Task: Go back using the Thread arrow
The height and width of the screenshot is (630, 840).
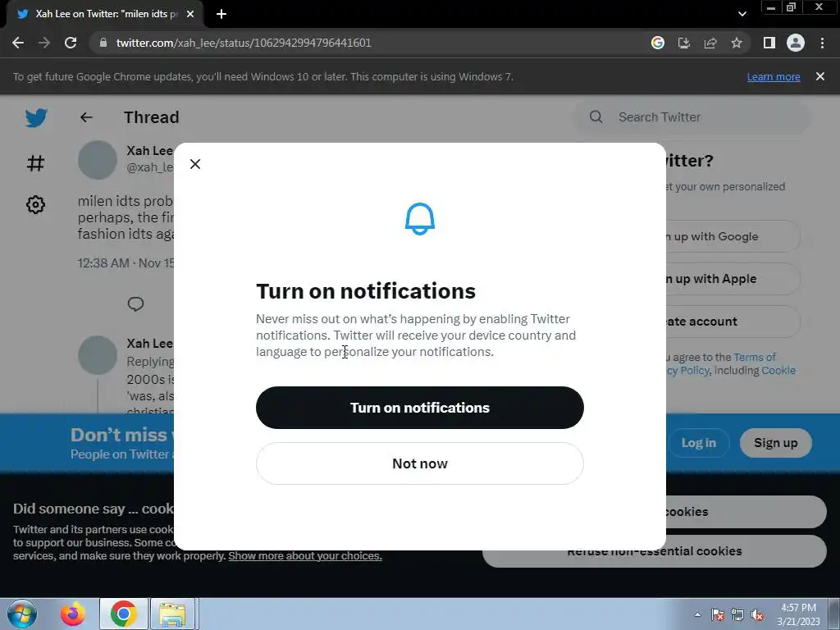Action: click(x=86, y=117)
